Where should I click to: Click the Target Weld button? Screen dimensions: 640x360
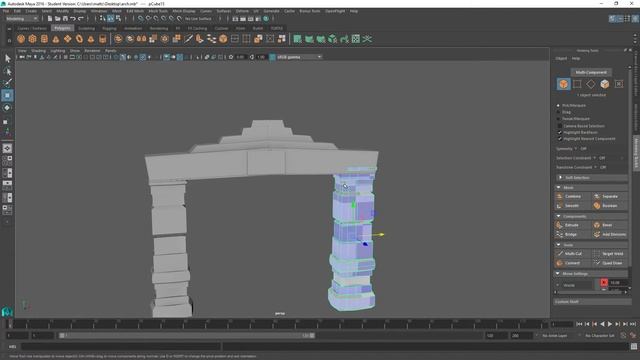(x=610, y=253)
